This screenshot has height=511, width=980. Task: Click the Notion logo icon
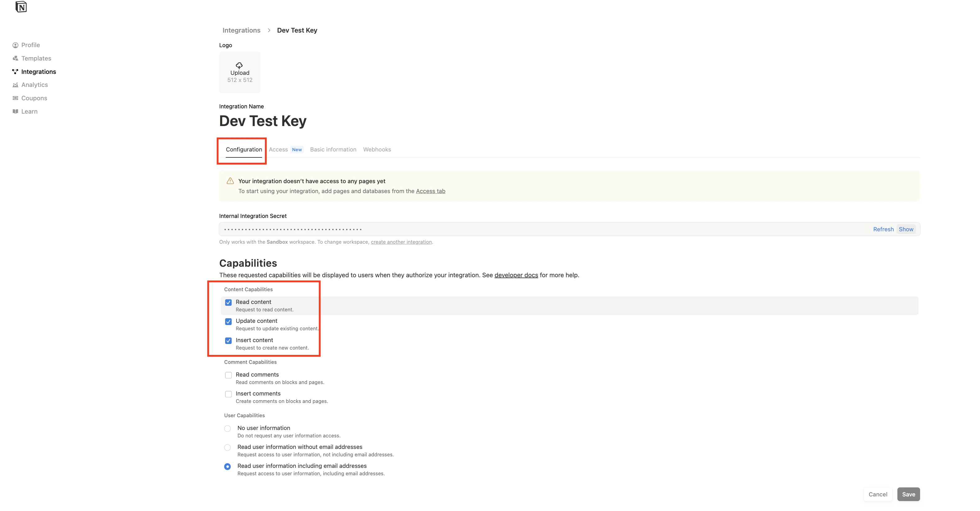tap(21, 7)
